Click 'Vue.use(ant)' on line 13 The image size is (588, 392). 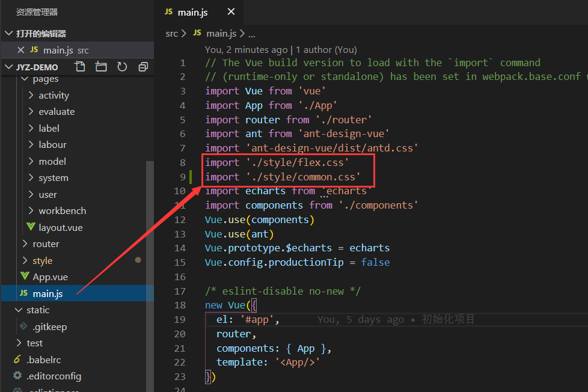click(239, 234)
